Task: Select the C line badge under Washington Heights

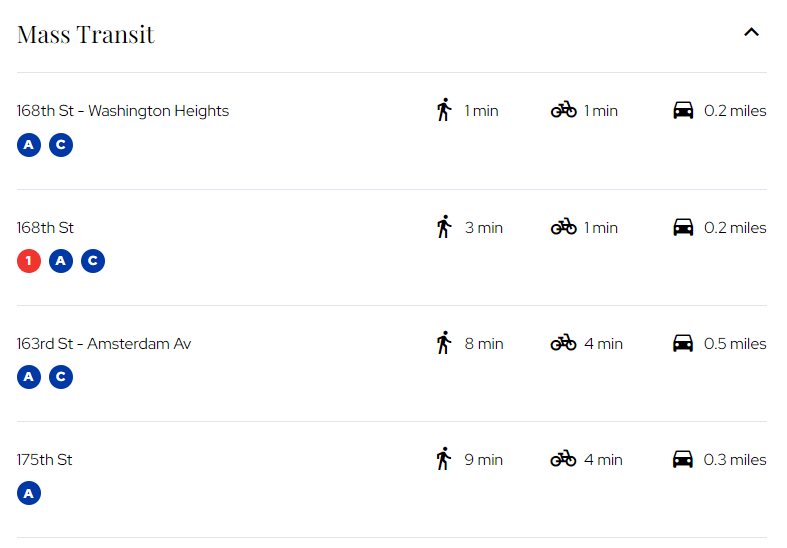Action: coord(61,145)
